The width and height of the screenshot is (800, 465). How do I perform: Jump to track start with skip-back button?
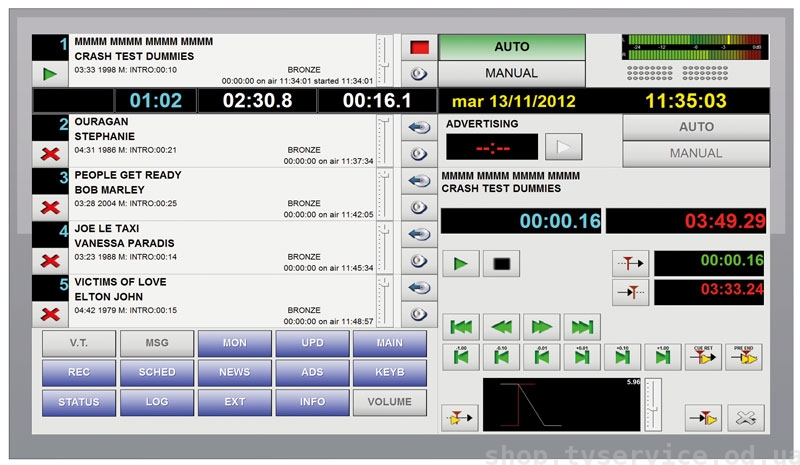click(461, 327)
